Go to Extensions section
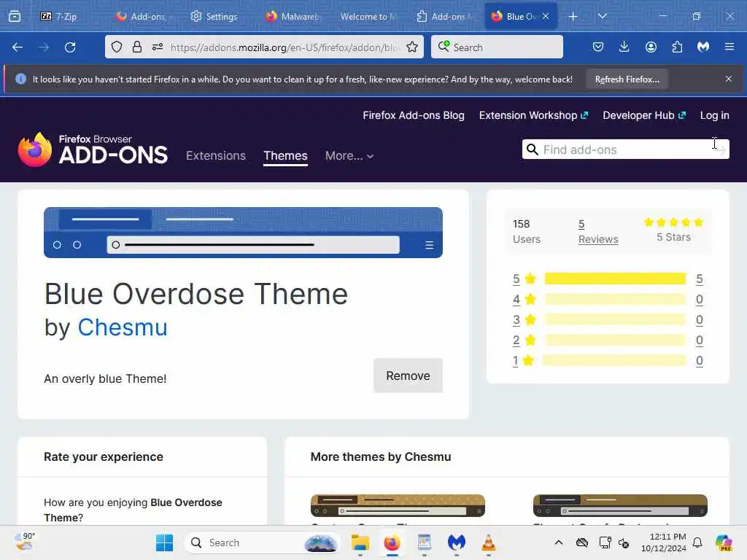The height and width of the screenshot is (560, 747). coord(216,156)
